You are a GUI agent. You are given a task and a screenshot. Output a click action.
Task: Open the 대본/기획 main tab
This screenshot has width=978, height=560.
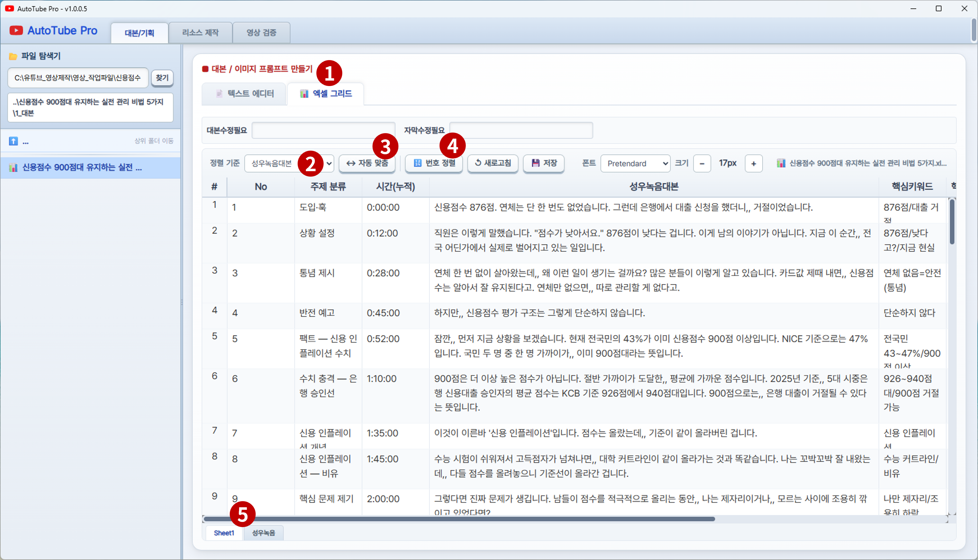pyautogui.click(x=139, y=33)
